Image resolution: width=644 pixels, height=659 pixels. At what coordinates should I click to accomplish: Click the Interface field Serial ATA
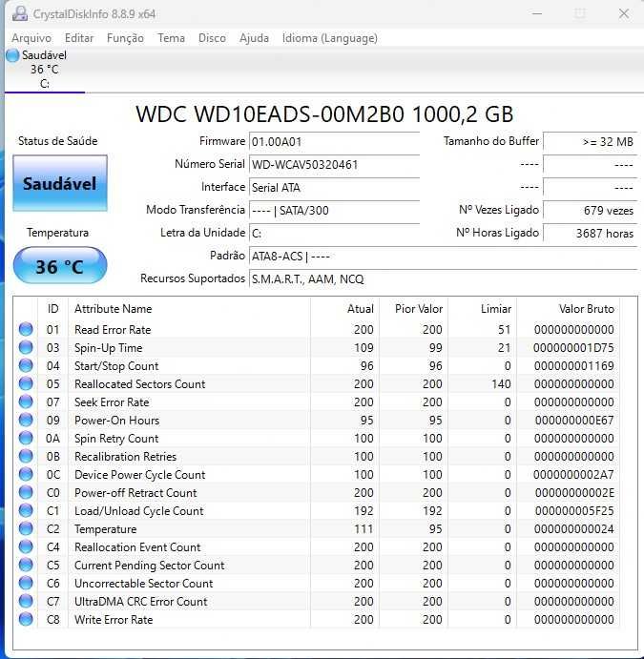[334, 188]
